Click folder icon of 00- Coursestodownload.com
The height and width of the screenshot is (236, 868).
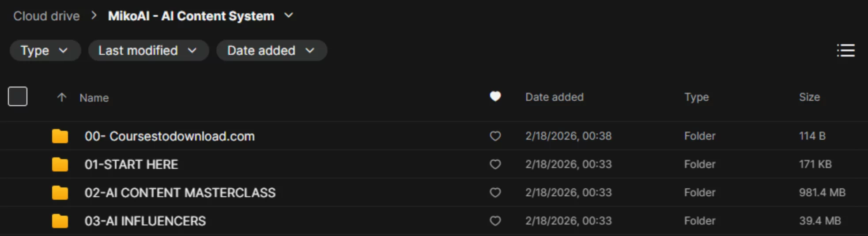[x=60, y=136]
